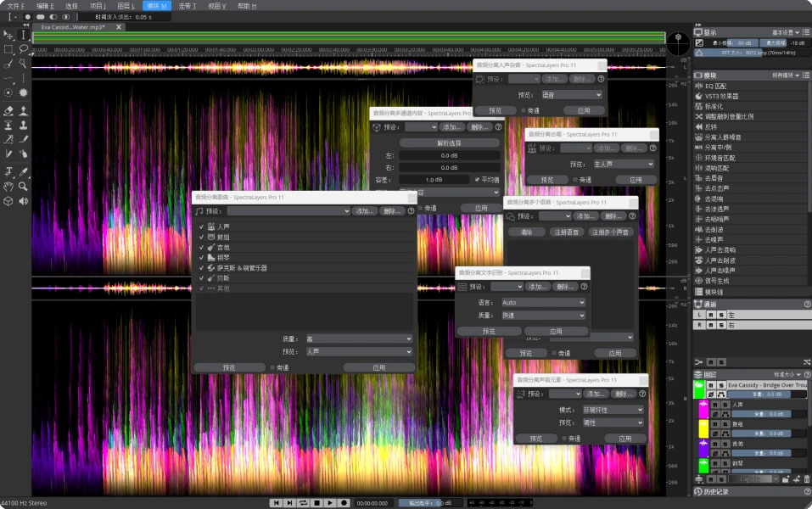Toggle 旁通 bypass in 音频分离歌曲 dialog

tap(273, 367)
